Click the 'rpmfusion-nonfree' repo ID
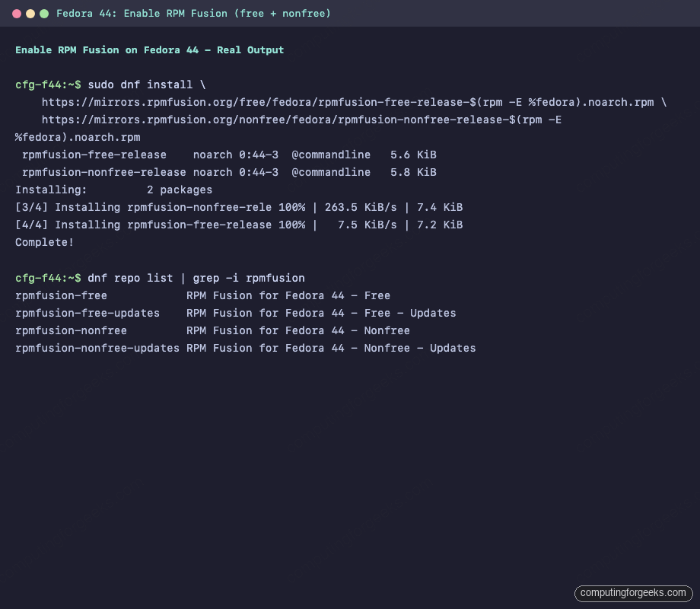700x609 pixels. coord(71,330)
